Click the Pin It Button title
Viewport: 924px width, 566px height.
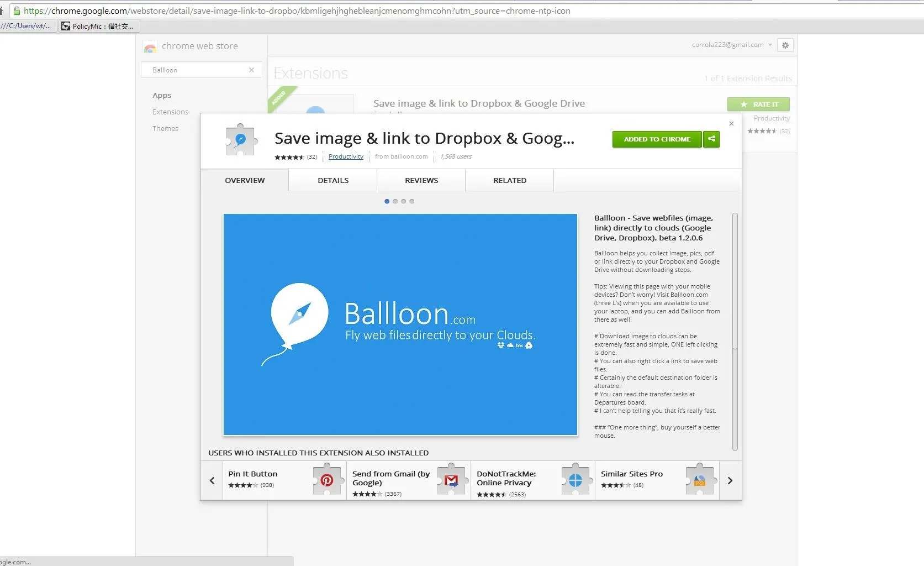coord(253,474)
